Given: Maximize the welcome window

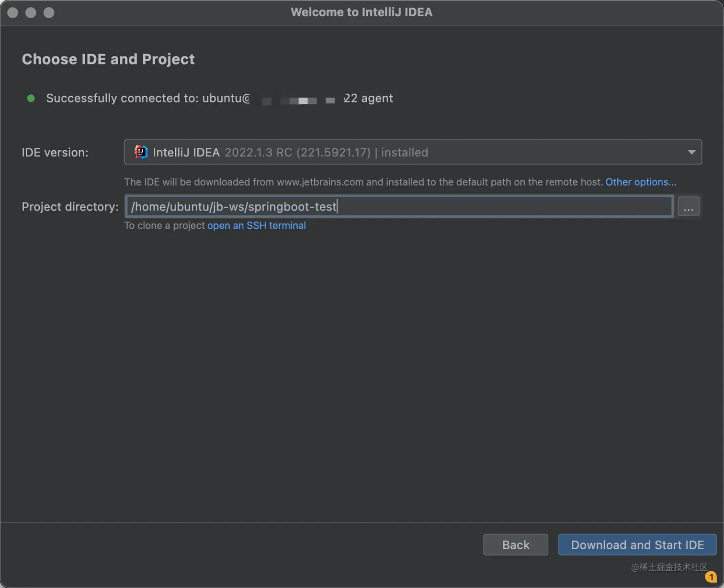Looking at the screenshot, I should (49, 12).
